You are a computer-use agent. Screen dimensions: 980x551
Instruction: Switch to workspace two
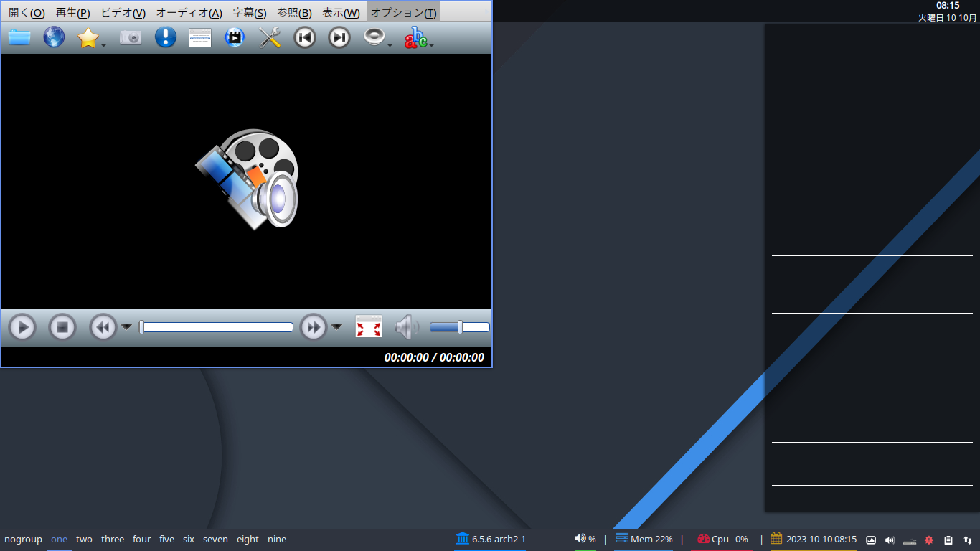84,539
